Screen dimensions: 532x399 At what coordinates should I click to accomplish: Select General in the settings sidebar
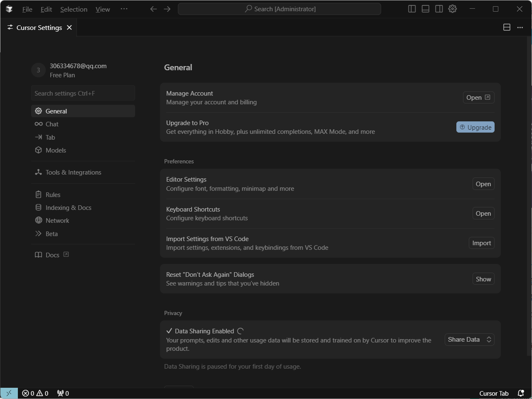coord(83,111)
